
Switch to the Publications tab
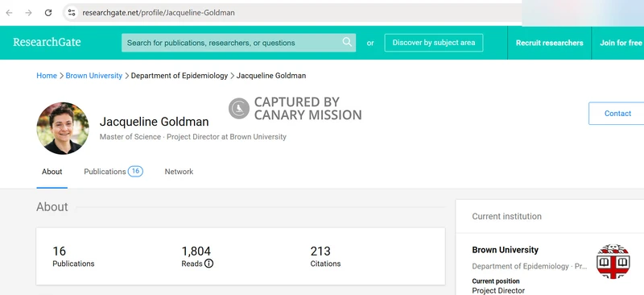coord(105,172)
